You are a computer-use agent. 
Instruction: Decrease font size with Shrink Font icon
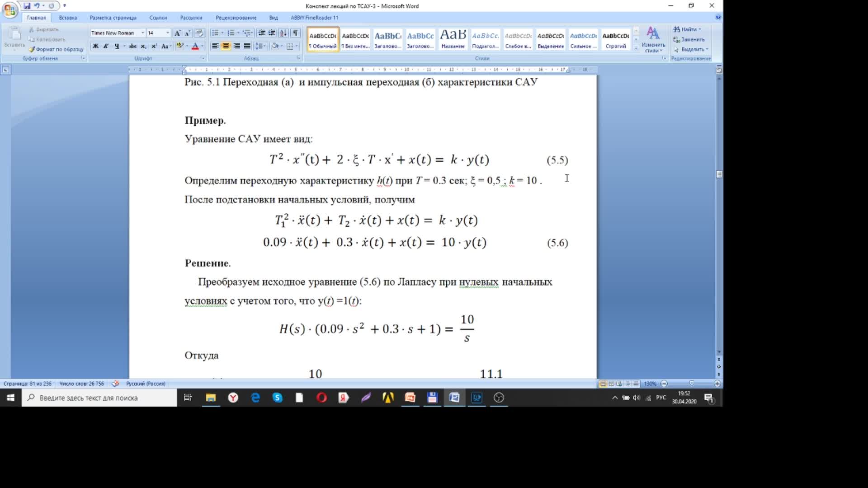click(188, 33)
